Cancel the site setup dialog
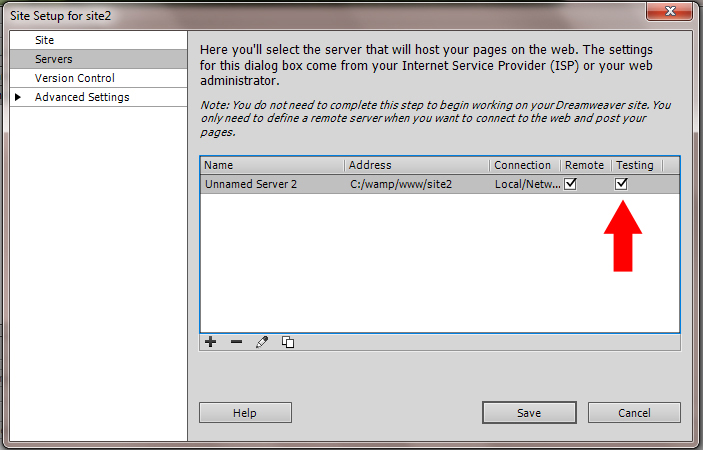Screen dimensions: 703x450 pos(634,412)
